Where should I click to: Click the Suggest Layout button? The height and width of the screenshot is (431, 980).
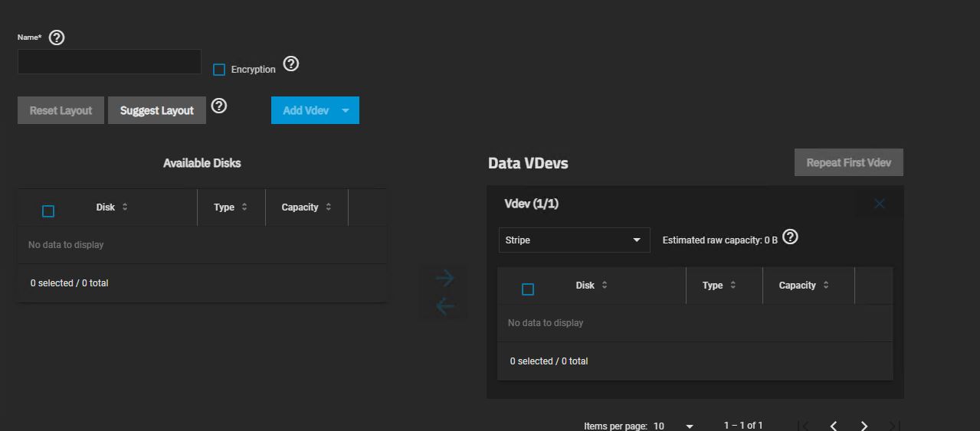click(x=157, y=110)
